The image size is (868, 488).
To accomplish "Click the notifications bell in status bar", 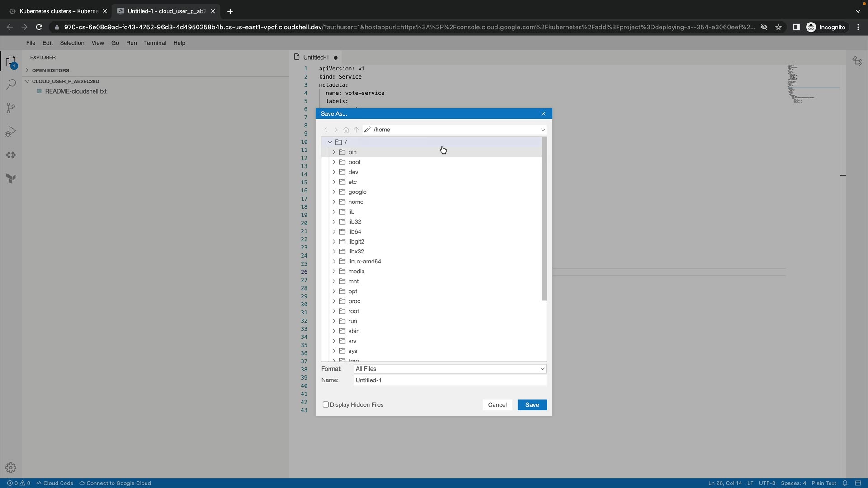I will pos(844,483).
